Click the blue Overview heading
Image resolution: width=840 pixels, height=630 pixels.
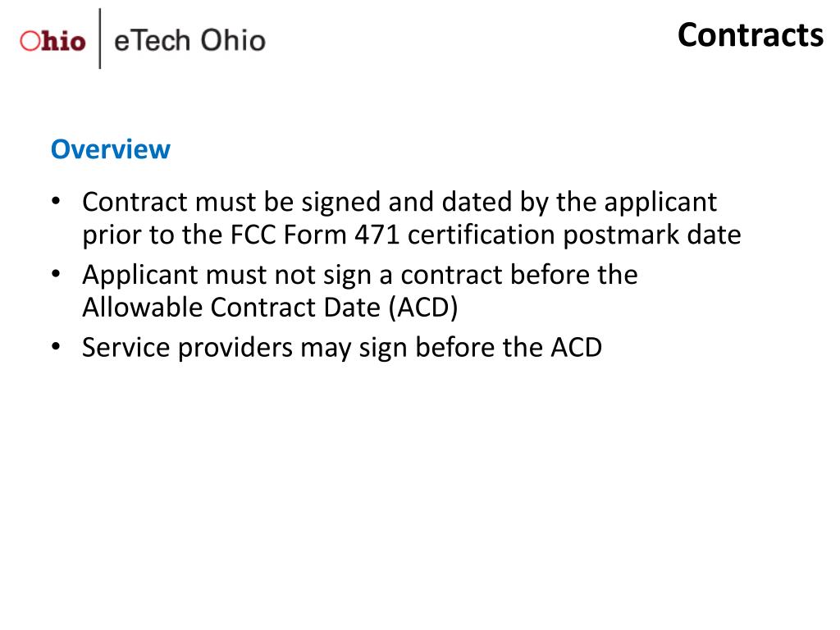[x=111, y=149]
